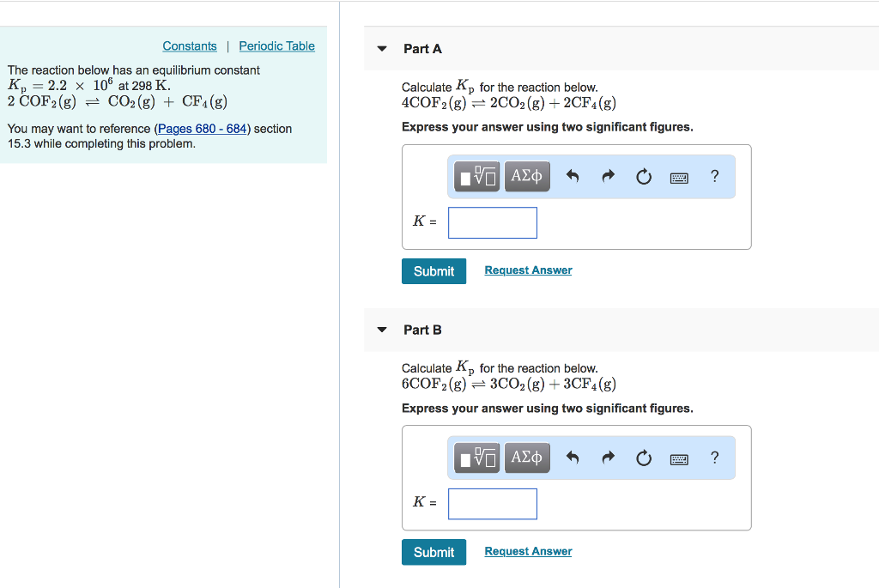This screenshot has height=588, width=879.
Task: Reset the Part B answer field
Action: (644, 458)
